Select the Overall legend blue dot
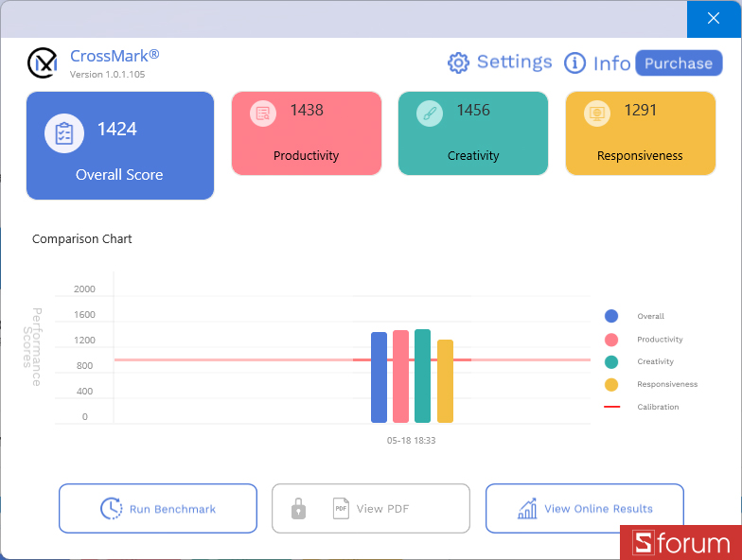 tap(611, 316)
